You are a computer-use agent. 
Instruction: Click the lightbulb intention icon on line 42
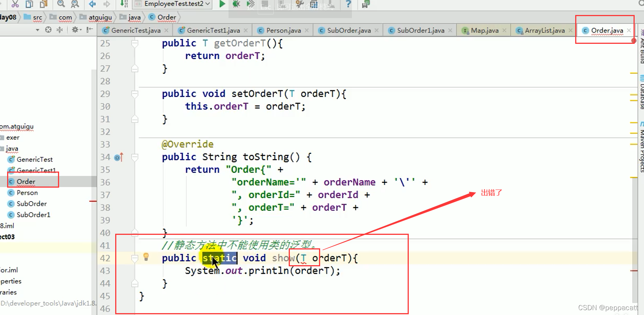tap(146, 257)
